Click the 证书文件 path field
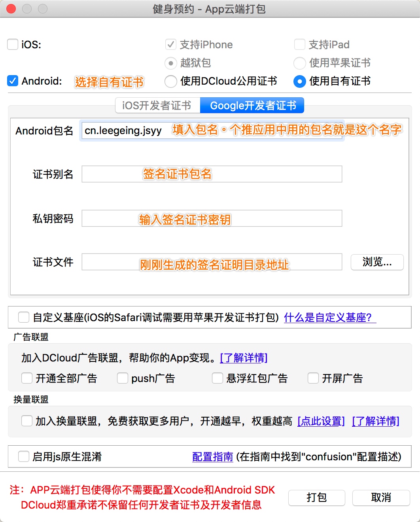 pos(212,262)
